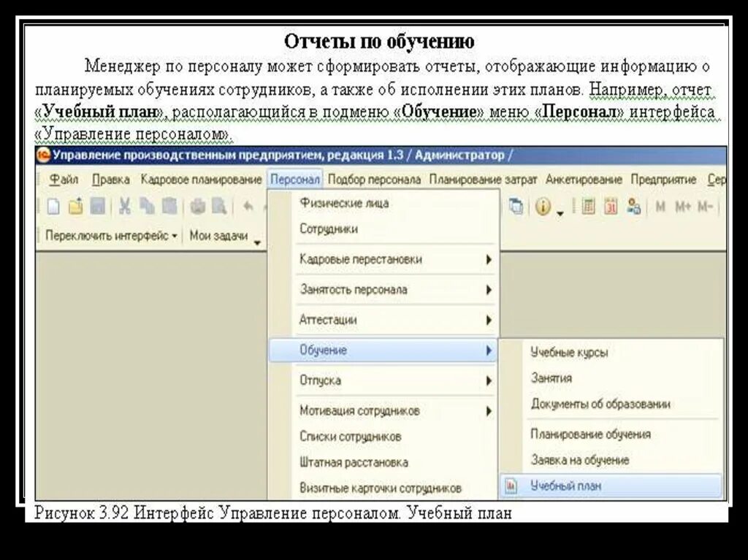Click the windows list icon

516,207
